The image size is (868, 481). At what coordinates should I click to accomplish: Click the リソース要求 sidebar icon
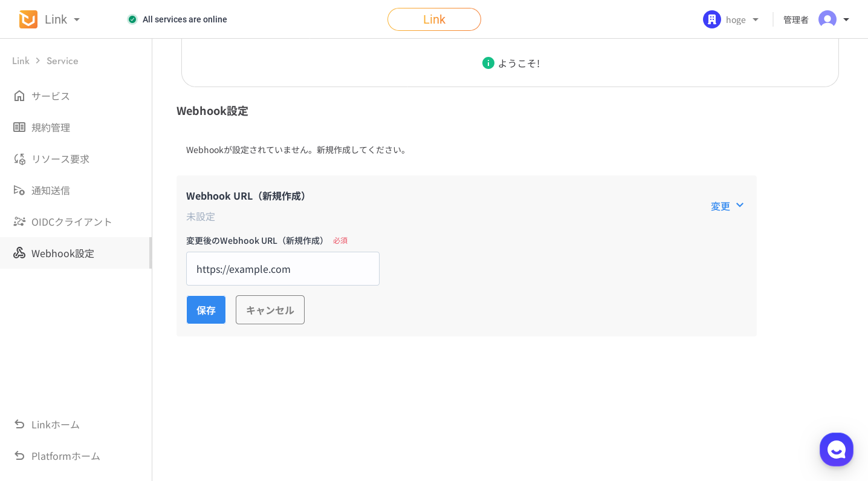(x=19, y=159)
